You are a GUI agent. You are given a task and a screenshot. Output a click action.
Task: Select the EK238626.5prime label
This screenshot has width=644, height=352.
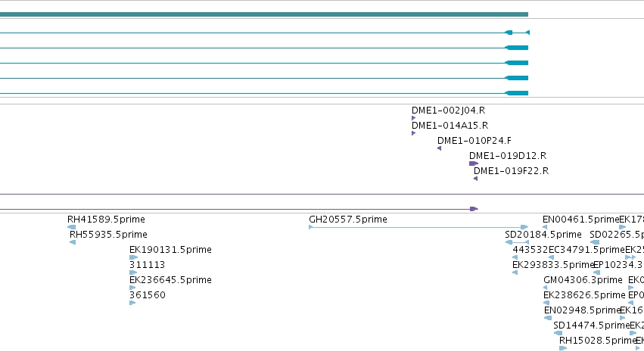click(x=584, y=296)
